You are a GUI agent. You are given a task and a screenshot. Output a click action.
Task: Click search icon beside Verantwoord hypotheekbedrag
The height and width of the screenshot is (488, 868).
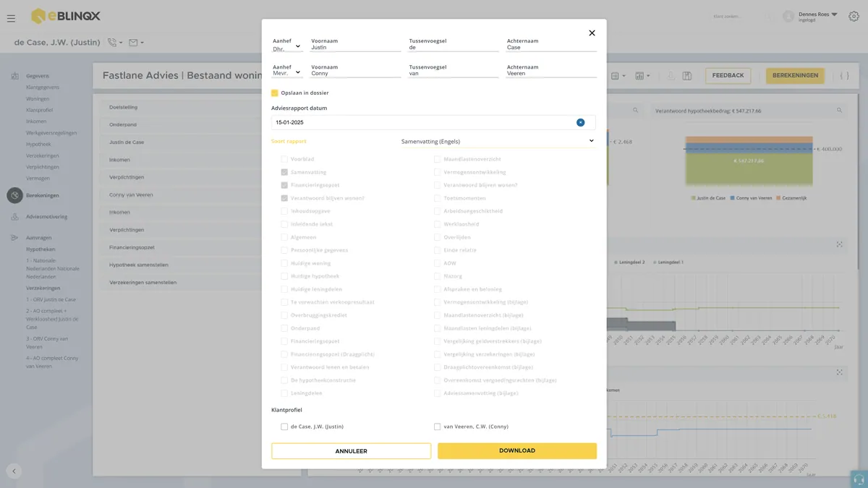(839, 111)
